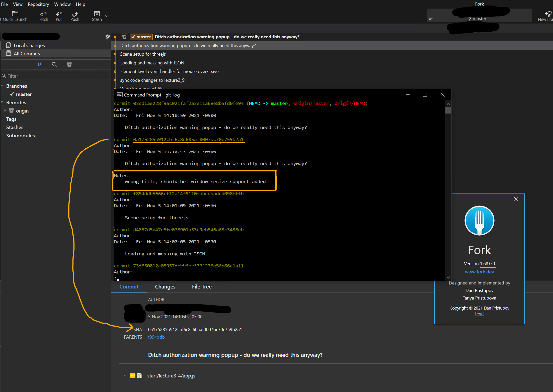This screenshot has width=553, height=392.
Task: Open the File menu
Action: click(4, 4)
